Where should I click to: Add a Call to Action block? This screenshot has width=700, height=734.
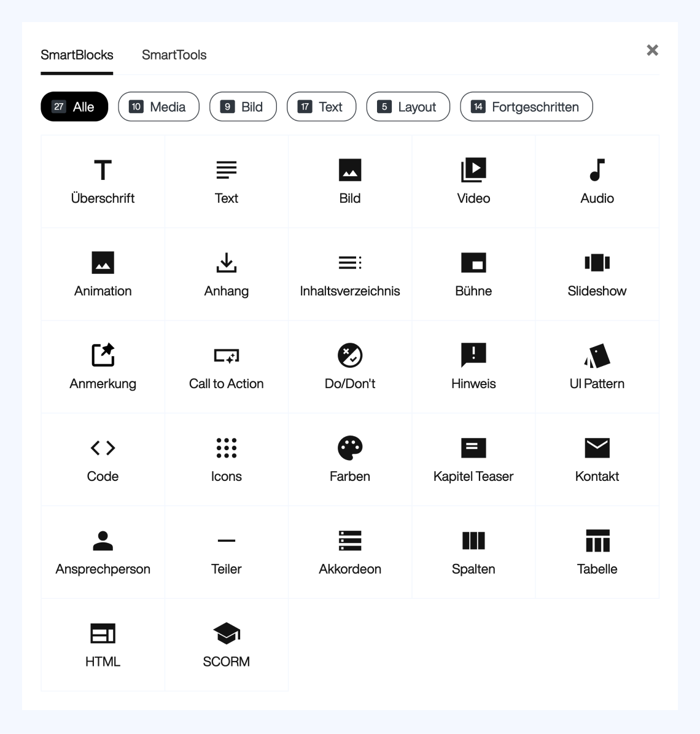tap(226, 367)
